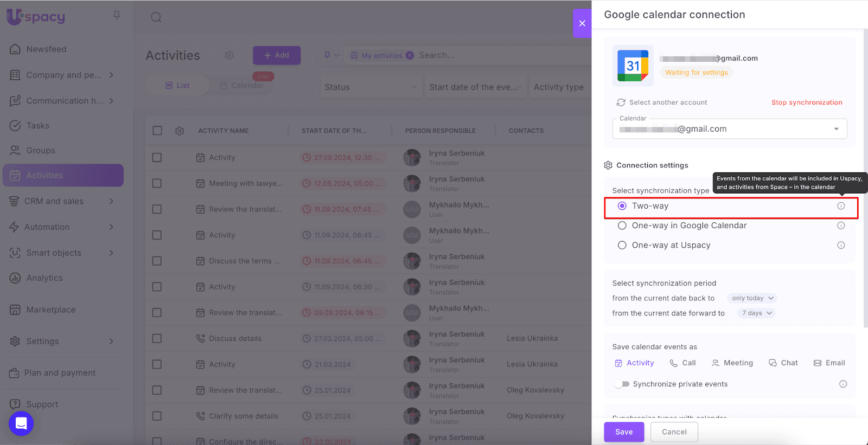Image resolution: width=868 pixels, height=445 pixels.
Task: Click info icon for One-way in Google Calendar
Action: 841,225
